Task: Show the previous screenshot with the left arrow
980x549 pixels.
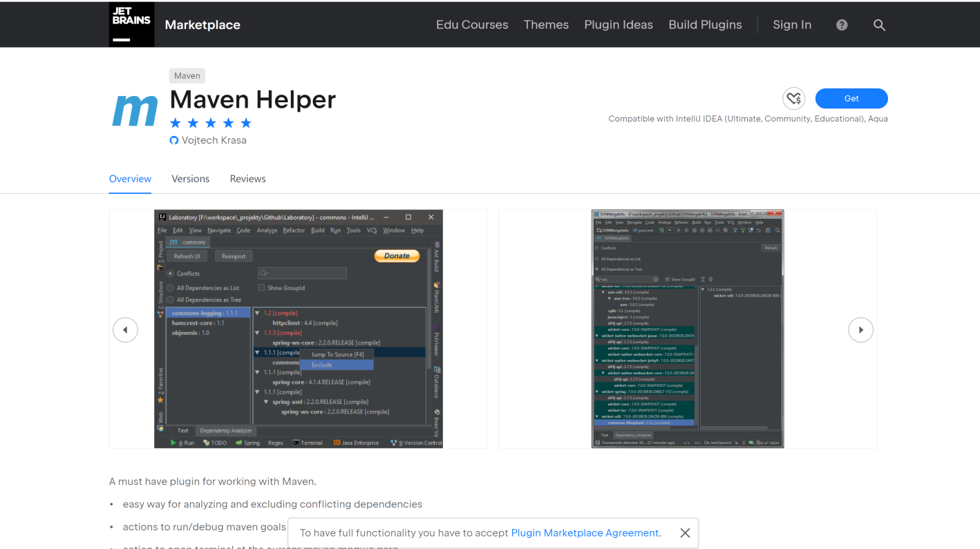Action: [x=125, y=329]
